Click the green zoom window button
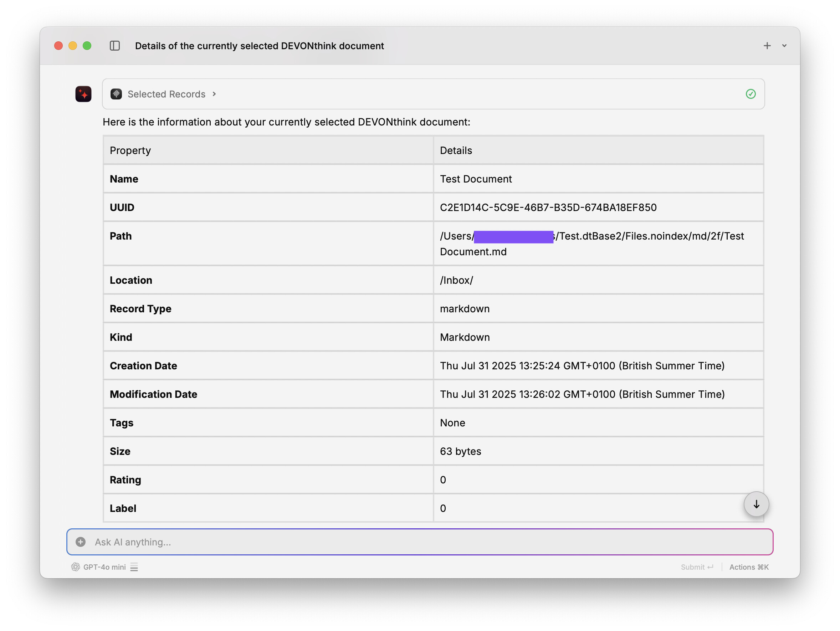The height and width of the screenshot is (631, 840). coord(87,46)
